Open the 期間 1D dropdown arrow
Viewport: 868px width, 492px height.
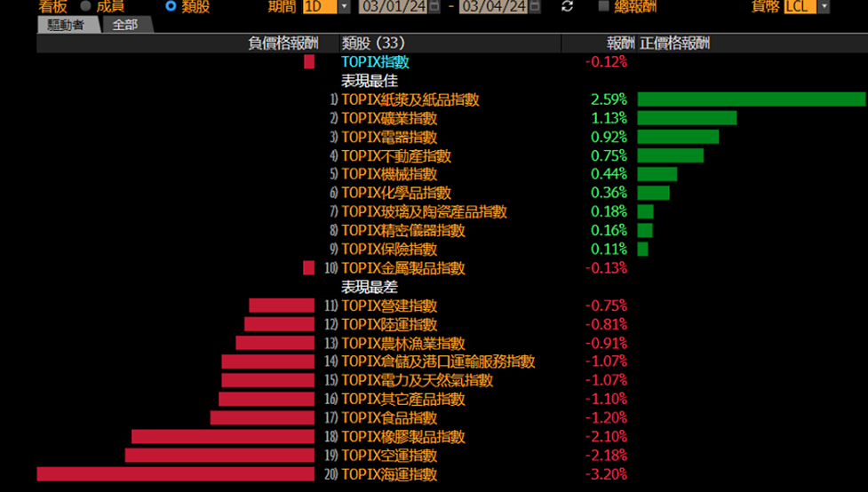click(344, 6)
